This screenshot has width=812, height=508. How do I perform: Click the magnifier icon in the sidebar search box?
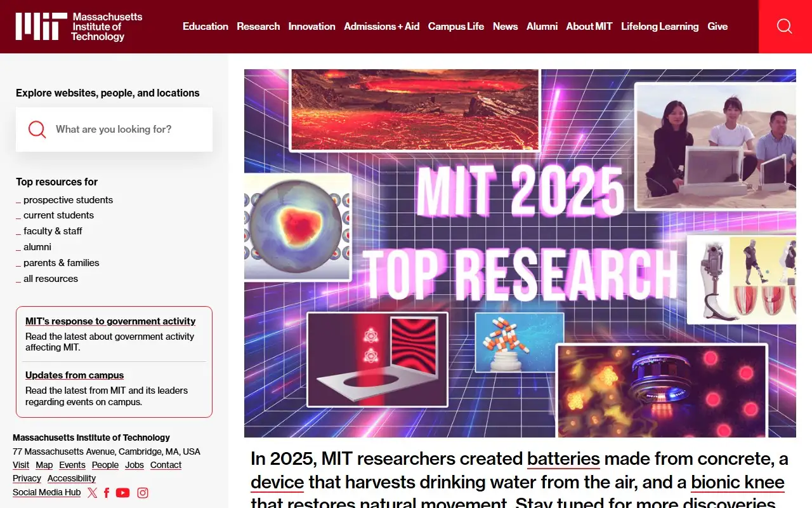click(x=37, y=130)
